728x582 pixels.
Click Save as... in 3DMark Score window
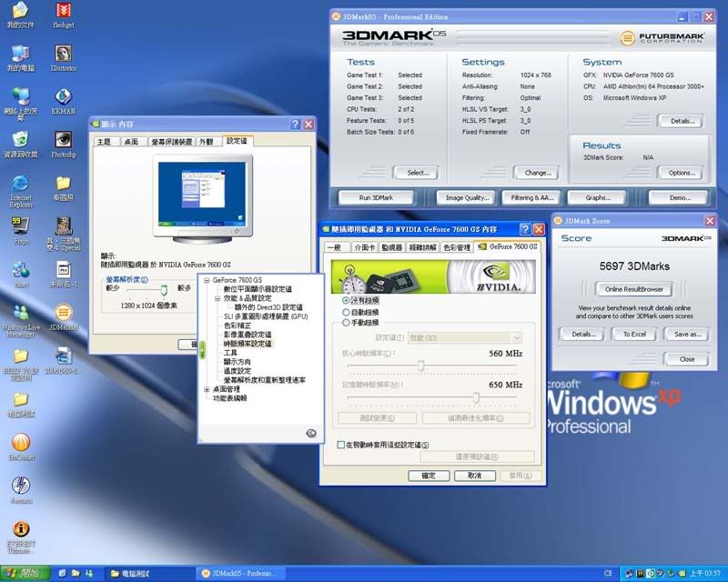pyautogui.click(x=687, y=334)
